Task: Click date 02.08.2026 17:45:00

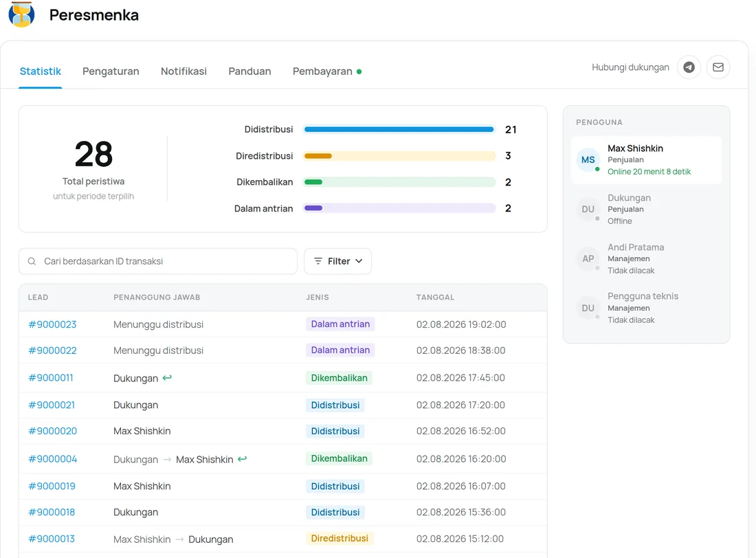Action: coord(460,378)
